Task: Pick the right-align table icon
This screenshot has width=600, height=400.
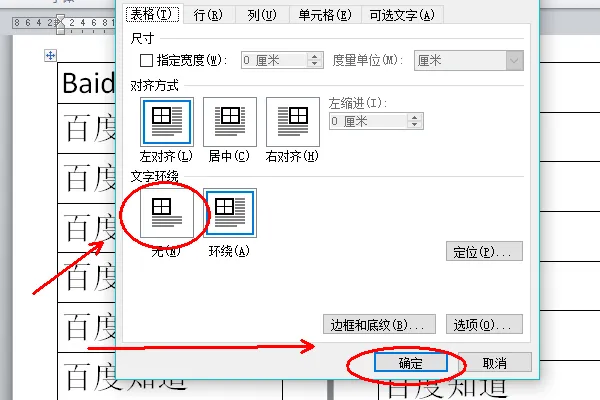Action: click(x=293, y=122)
